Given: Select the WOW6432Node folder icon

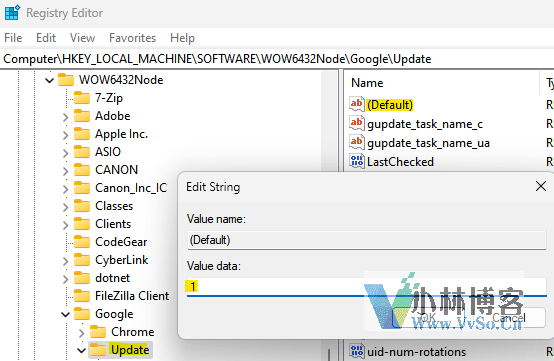Looking at the screenshot, I should click(66, 80).
